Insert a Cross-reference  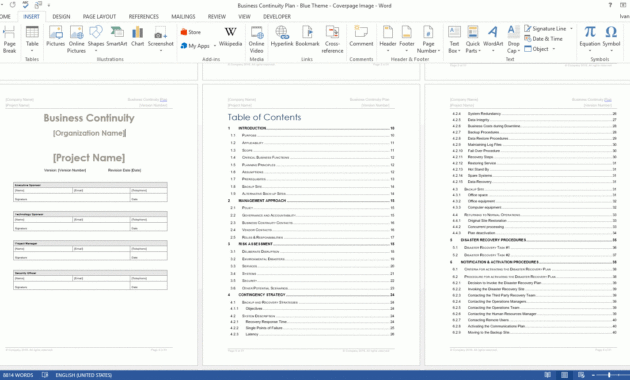pos(332,39)
